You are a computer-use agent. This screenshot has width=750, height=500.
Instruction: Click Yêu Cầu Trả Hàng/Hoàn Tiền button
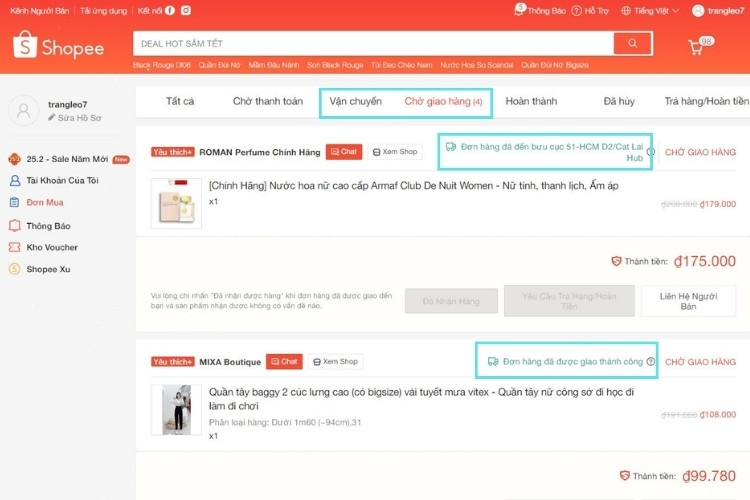click(569, 301)
